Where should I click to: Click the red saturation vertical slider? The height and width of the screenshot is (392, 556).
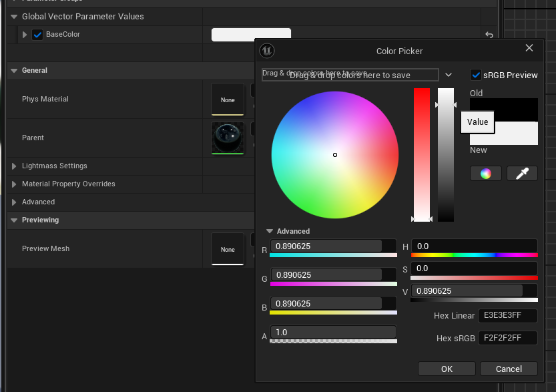pos(422,155)
